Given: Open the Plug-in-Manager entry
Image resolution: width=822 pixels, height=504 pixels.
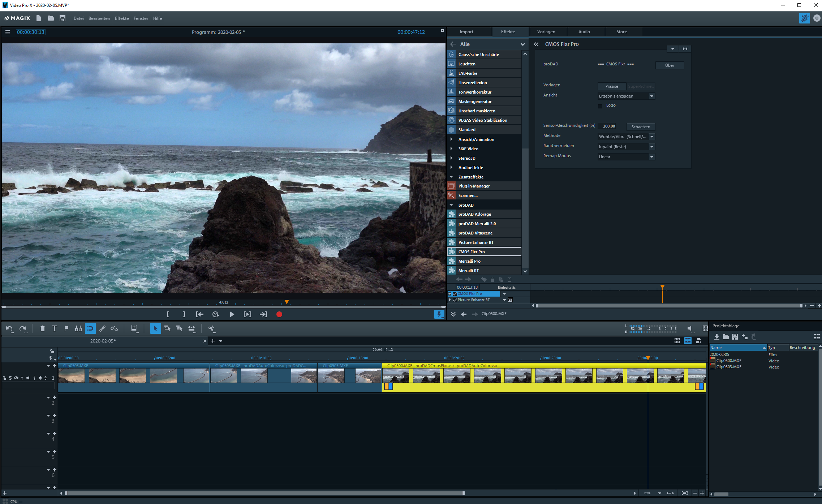Looking at the screenshot, I should point(484,186).
